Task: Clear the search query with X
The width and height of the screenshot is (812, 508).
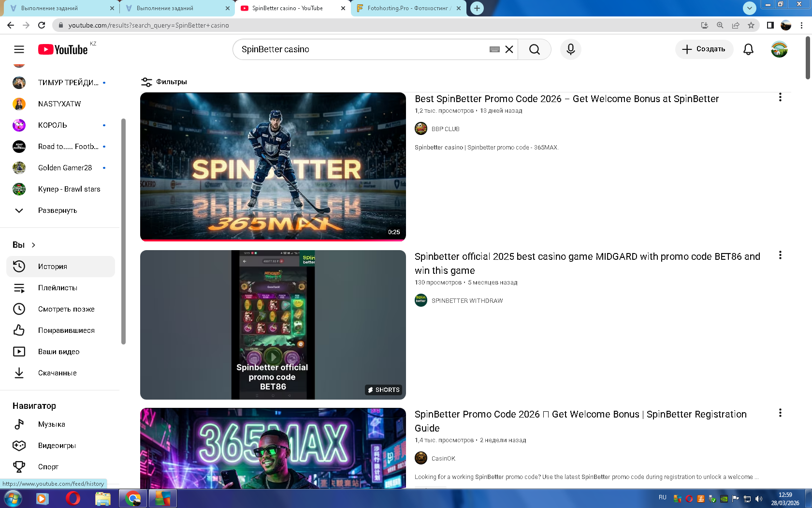Action: pos(509,49)
